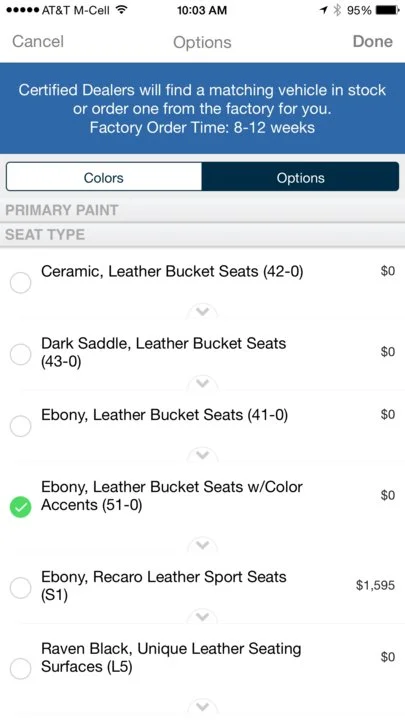Tap the Bluetooth status icon
This screenshot has height=720, width=405.
click(338, 10)
